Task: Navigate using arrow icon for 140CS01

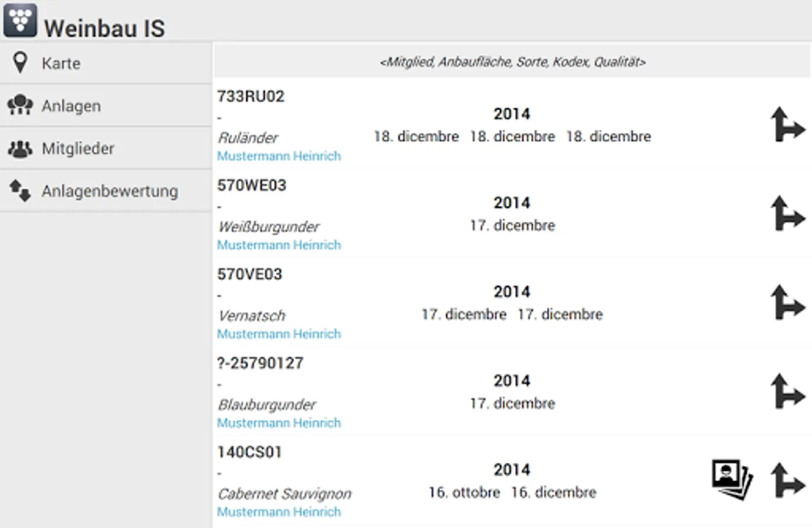Action: (787, 480)
